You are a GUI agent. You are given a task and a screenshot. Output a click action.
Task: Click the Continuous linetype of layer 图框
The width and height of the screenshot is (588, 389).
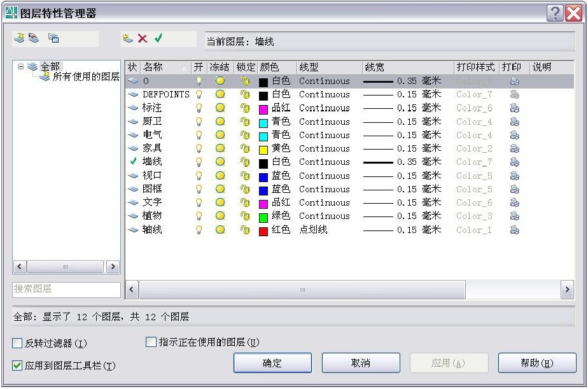pos(325,189)
